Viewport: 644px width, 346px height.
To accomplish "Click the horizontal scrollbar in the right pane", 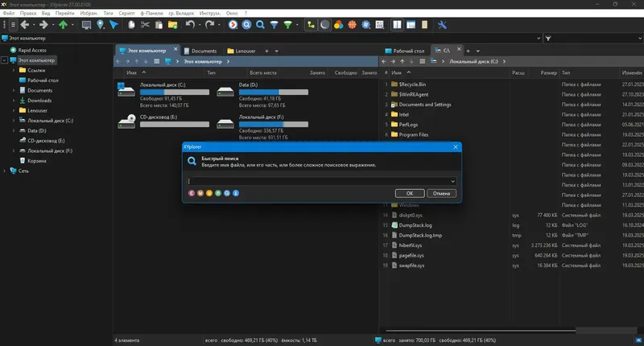I will click(x=481, y=331).
